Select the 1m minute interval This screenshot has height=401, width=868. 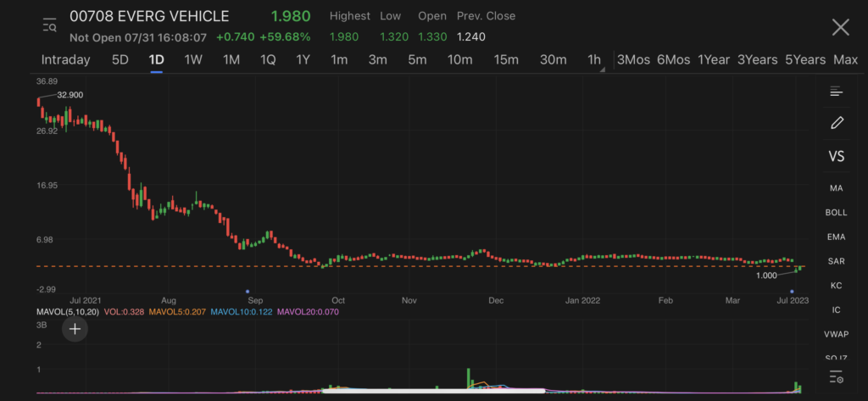click(x=339, y=60)
